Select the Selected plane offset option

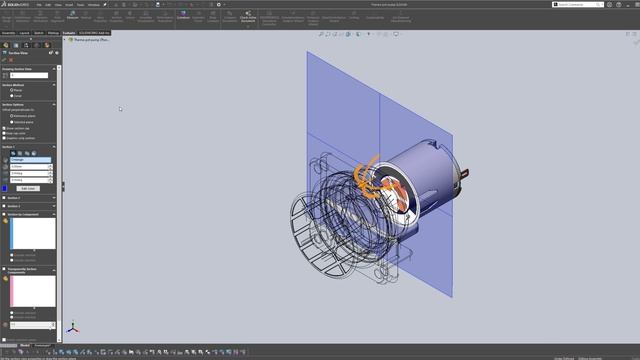(12, 122)
